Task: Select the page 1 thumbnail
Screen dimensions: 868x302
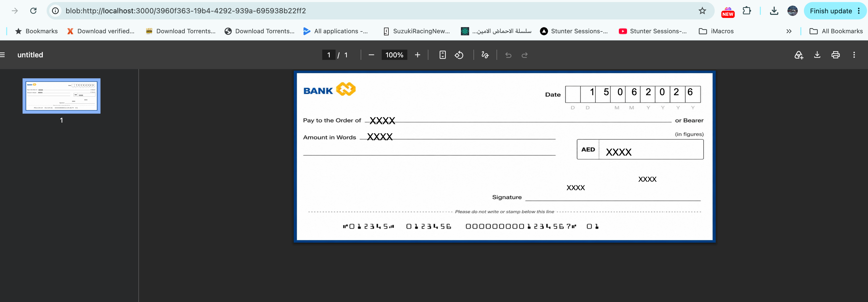Action: click(61, 96)
